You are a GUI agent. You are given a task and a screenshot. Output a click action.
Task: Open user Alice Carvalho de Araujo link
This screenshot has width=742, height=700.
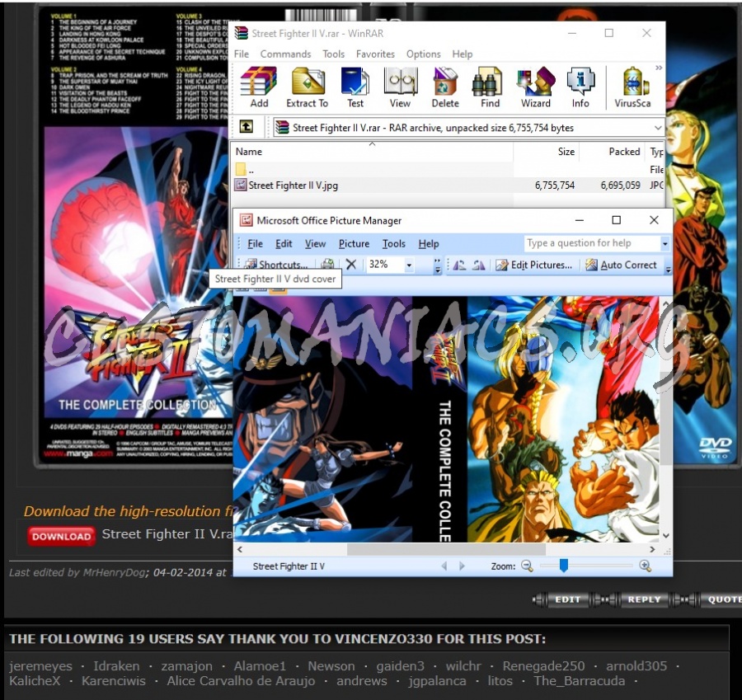click(241, 681)
